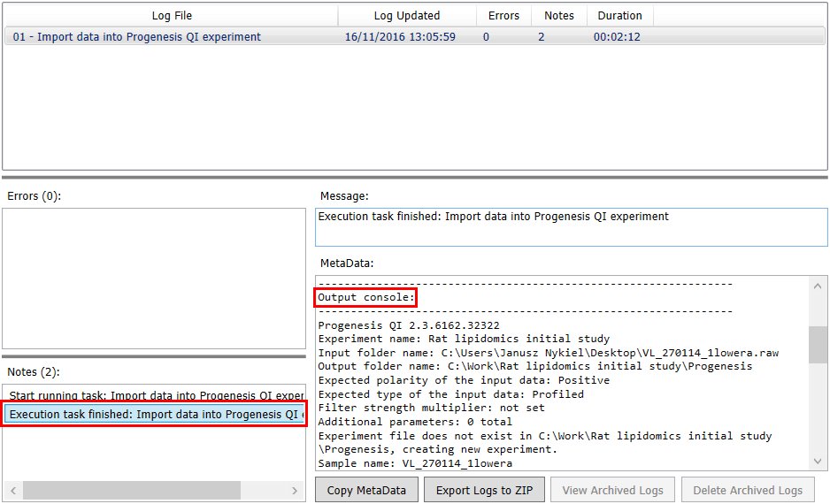The width and height of the screenshot is (830, 504).
Task: Click the Delete Archived Logs button
Action: point(748,490)
